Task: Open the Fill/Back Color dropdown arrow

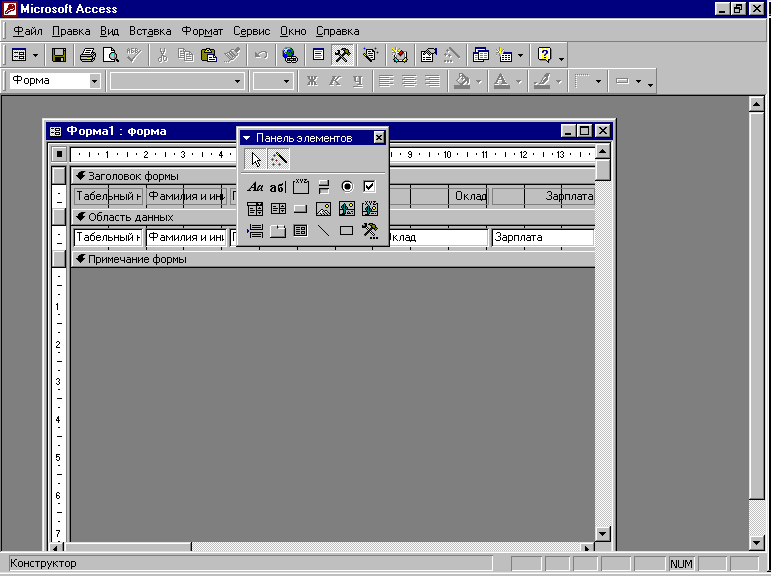Action: tap(478, 81)
